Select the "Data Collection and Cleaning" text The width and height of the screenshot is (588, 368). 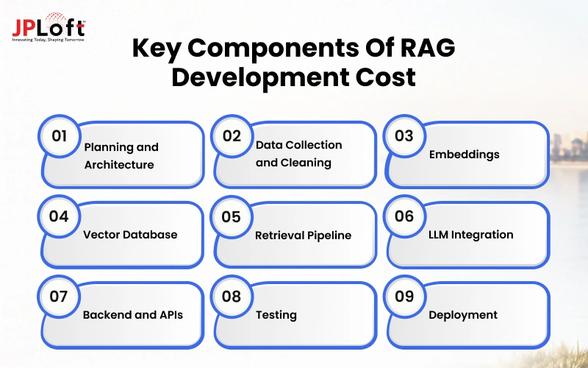pyautogui.click(x=298, y=154)
